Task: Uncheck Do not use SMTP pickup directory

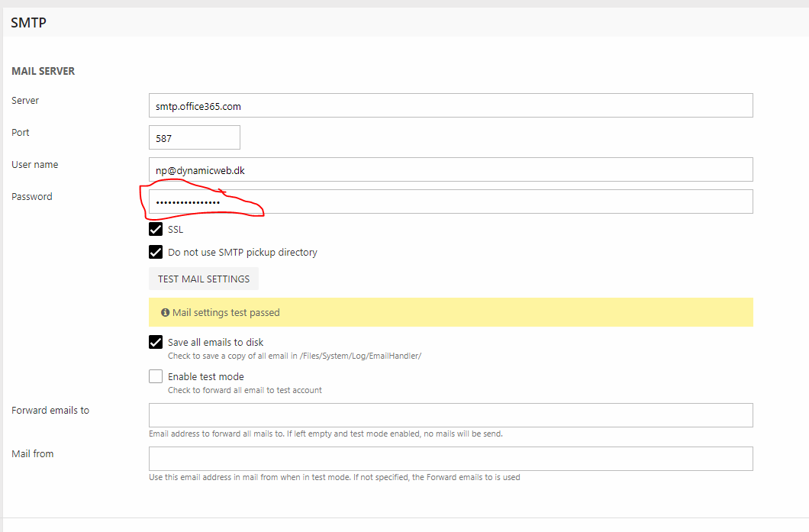Action: pos(156,252)
